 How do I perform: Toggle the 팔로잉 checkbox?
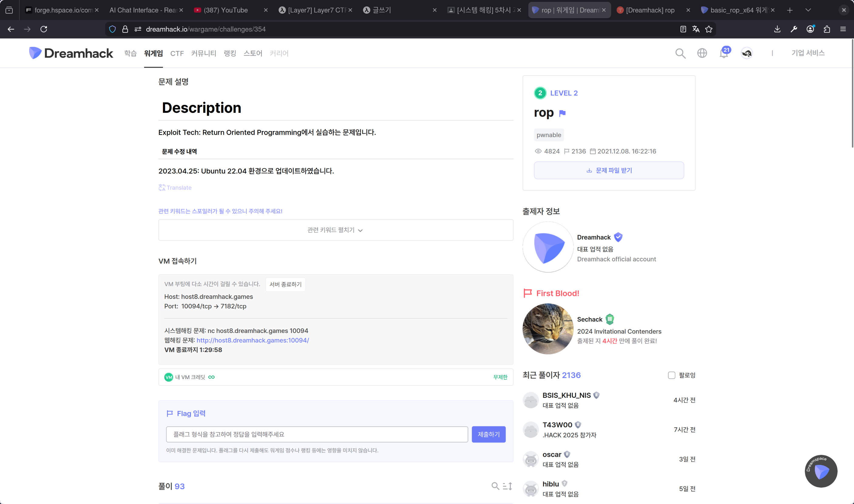[672, 375]
